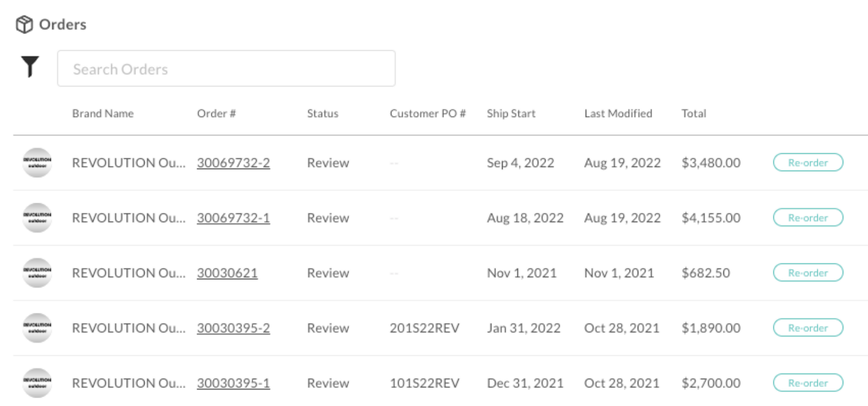This screenshot has height=406, width=868.
Task: Re-order the $682.50 order
Action: 808,272
